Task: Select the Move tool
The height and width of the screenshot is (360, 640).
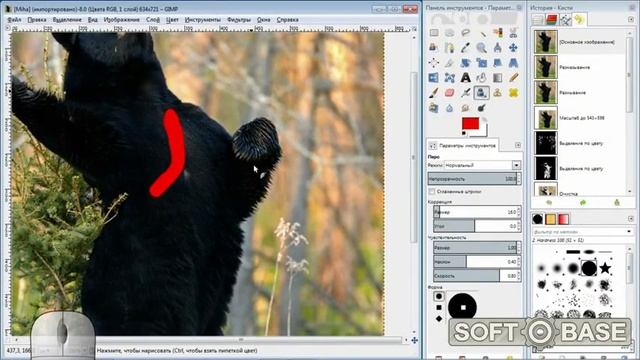Action: (x=513, y=48)
